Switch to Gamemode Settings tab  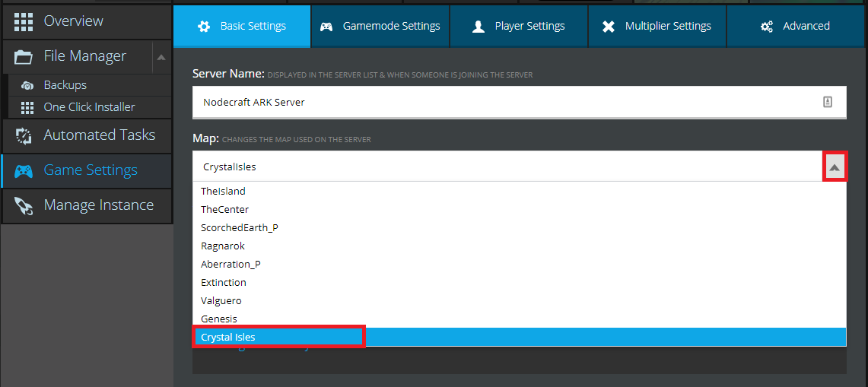coord(380,26)
